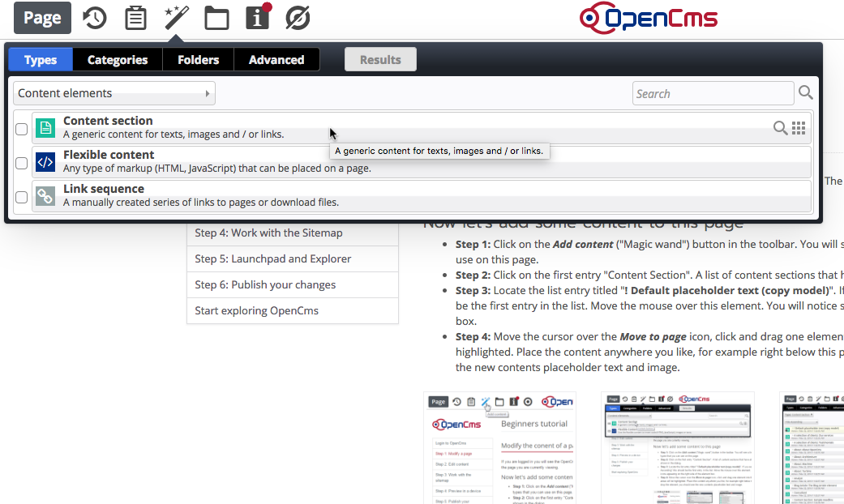The image size is (844, 504).
Task: Check the Content section checkbox
Action: tap(22, 129)
